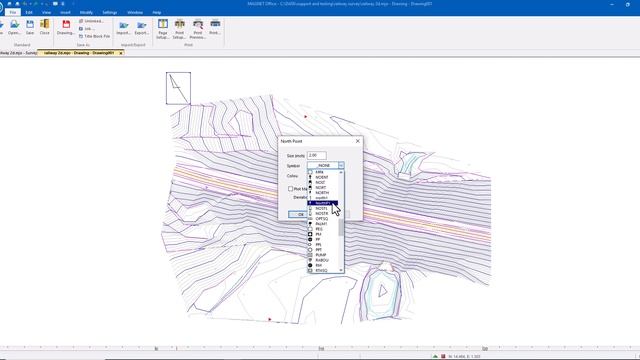Select NOSTR symbol in dropdown list
Image resolution: width=640 pixels, height=360 pixels.
pos(323,213)
